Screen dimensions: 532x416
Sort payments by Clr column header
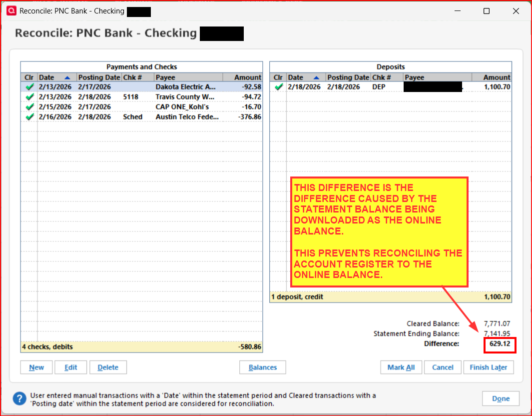click(29, 77)
